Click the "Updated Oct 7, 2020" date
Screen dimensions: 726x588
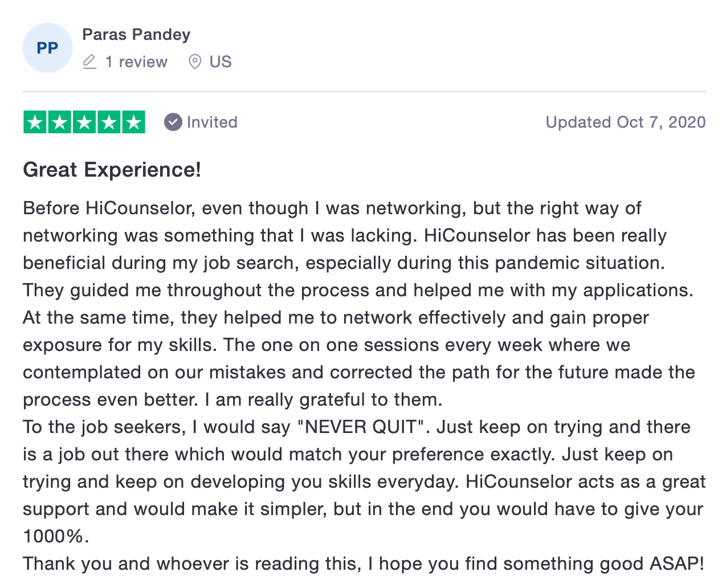(625, 122)
